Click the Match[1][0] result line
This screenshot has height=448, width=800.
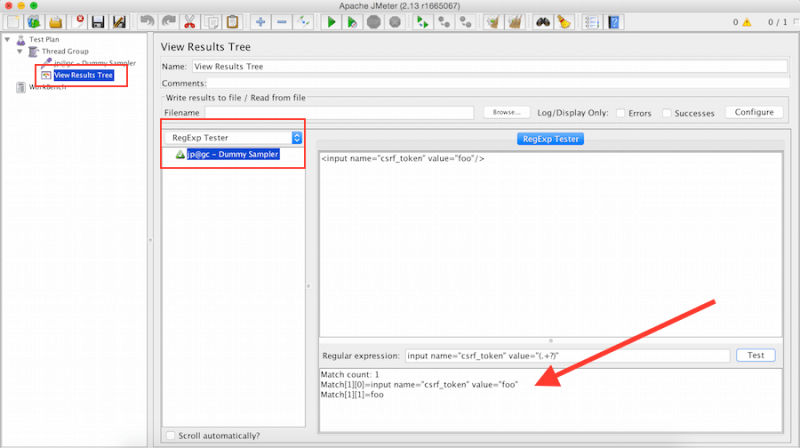pos(419,385)
